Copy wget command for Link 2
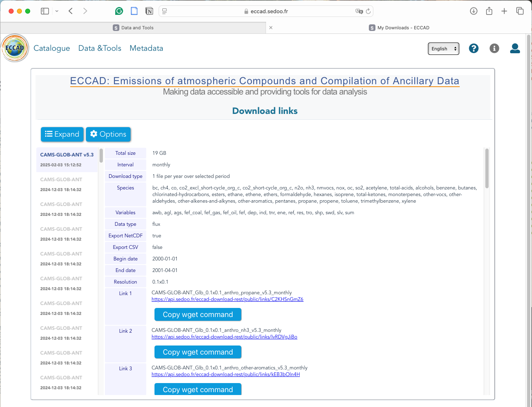Viewport: 532px width, 407px height. point(198,352)
